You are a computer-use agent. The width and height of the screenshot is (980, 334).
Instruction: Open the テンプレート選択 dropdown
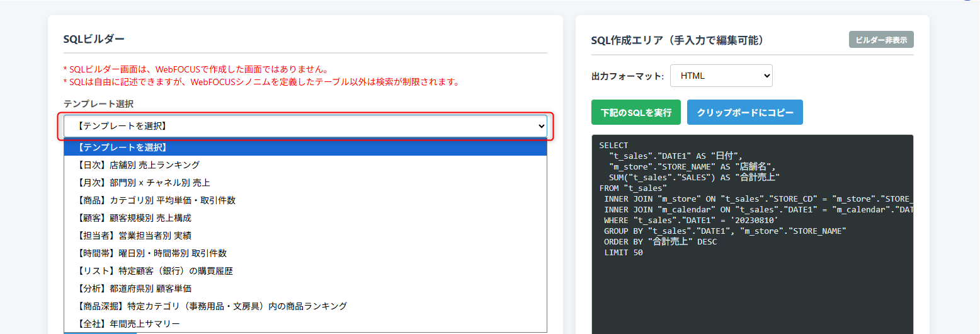click(305, 126)
